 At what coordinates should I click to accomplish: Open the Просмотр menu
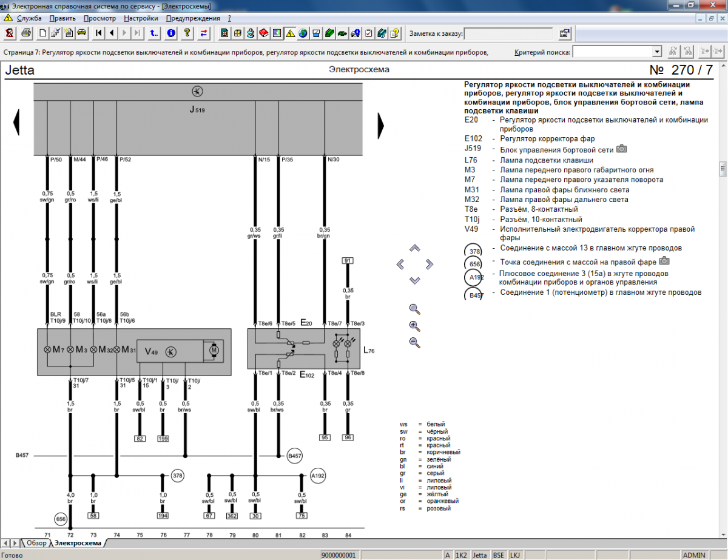[x=99, y=18]
